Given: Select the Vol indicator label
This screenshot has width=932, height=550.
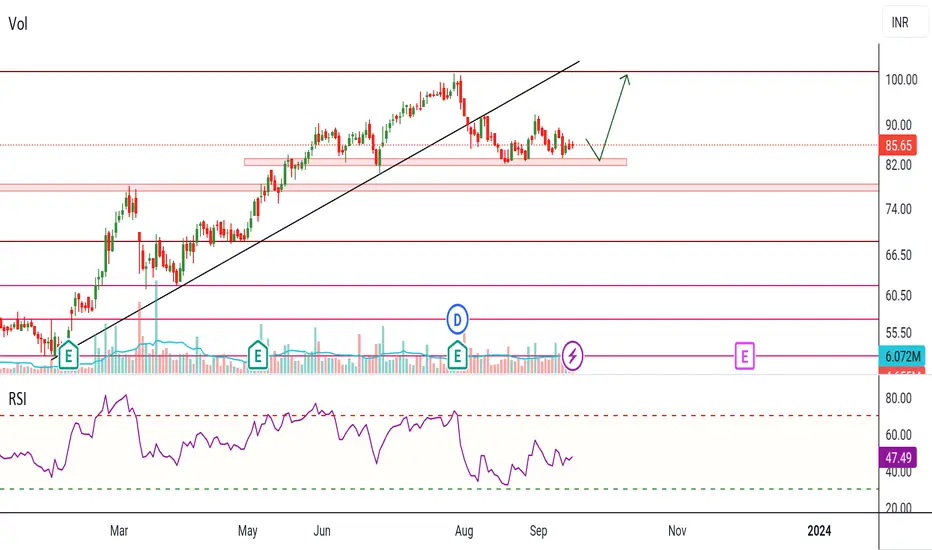Looking at the screenshot, I should pyautogui.click(x=18, y=24).
